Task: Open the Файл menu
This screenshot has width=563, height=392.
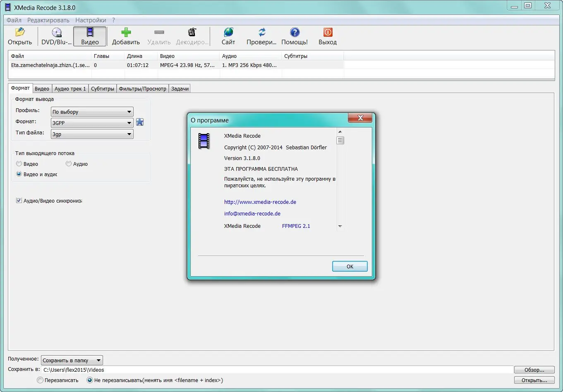Action: click(14, 20)
